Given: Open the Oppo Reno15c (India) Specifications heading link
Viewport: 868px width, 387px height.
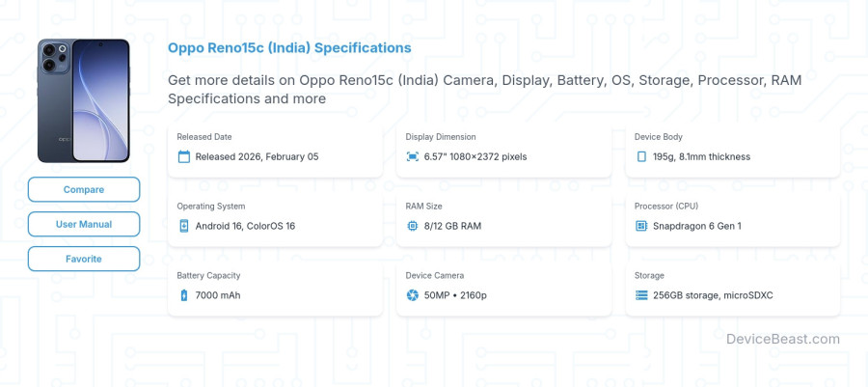Looking at the screenshot, I should tap(289, 47).
